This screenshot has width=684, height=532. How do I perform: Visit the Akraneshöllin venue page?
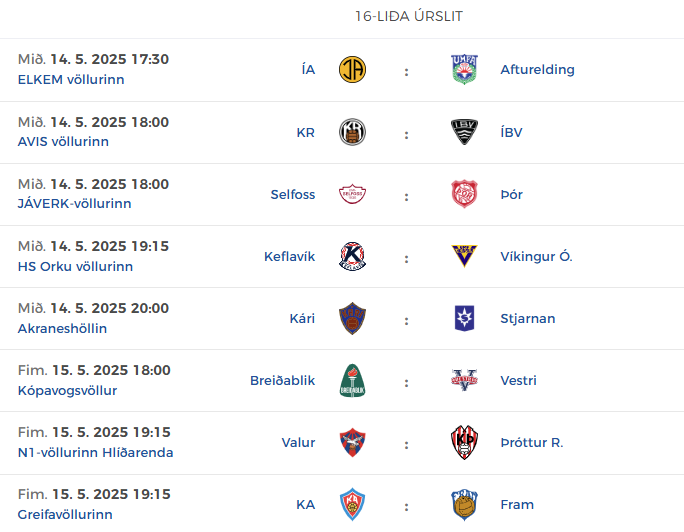click(x=62, y=328)
